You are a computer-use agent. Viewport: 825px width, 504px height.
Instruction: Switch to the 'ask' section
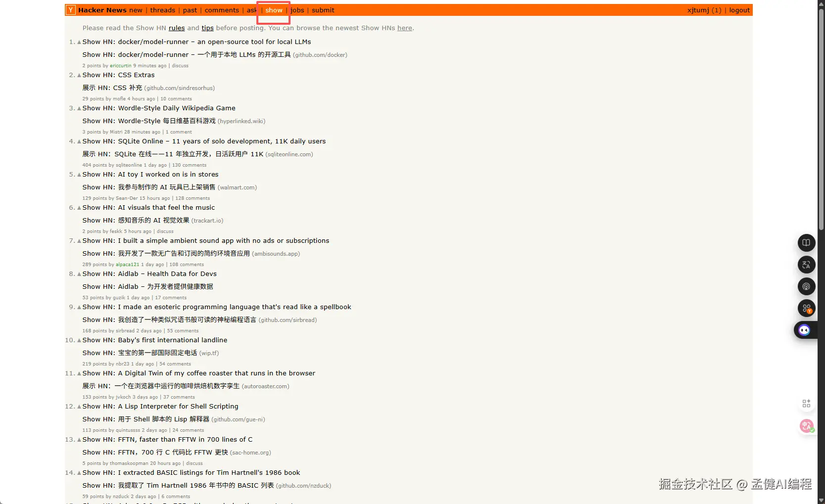pos(252,10)
